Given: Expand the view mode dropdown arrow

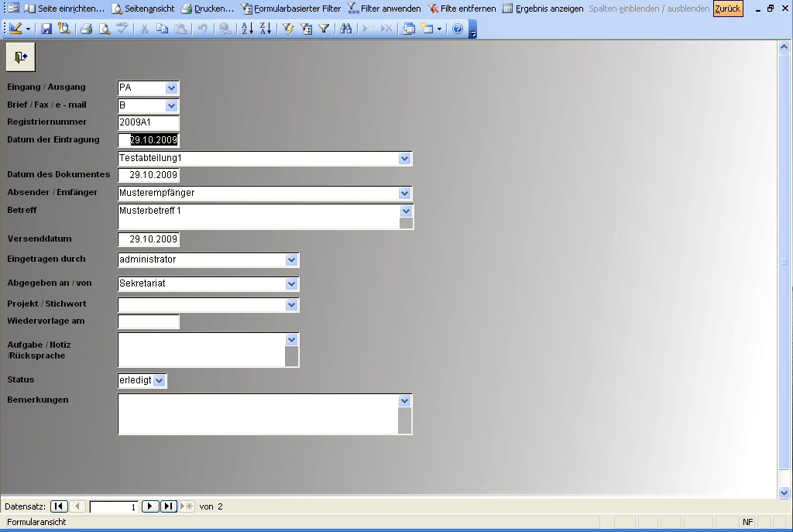Looking at the screenshot, I should pos(28,29).
